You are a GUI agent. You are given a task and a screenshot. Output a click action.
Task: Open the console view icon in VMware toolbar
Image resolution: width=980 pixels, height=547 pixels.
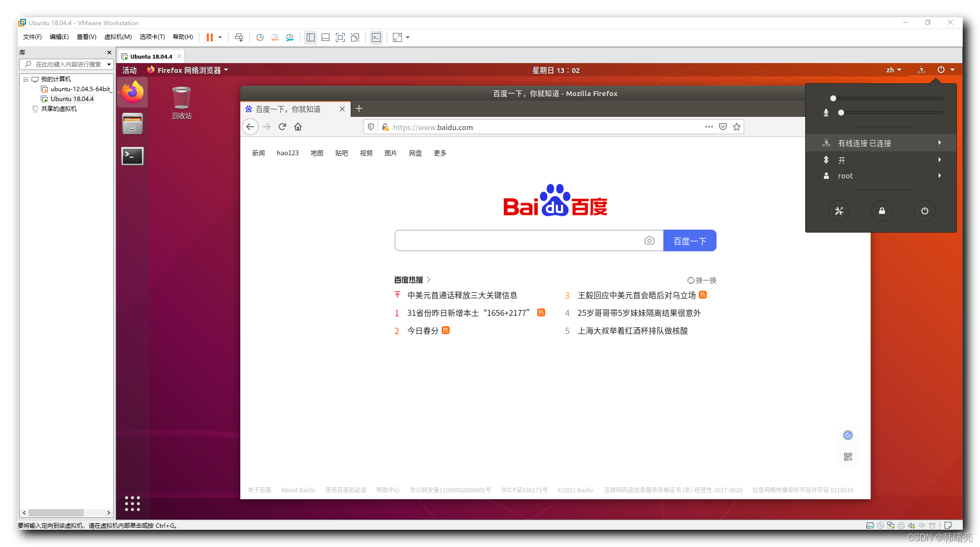click(x=376, y=37)
